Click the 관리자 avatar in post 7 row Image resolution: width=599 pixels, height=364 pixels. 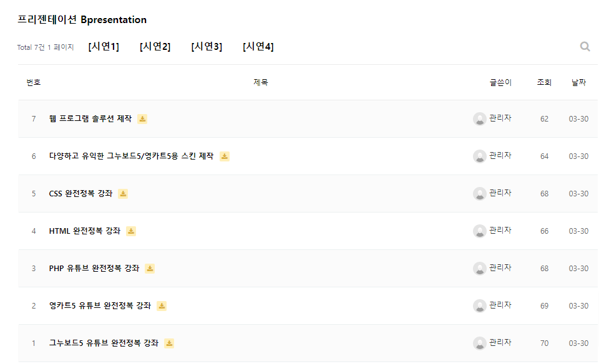click(479, 119)
